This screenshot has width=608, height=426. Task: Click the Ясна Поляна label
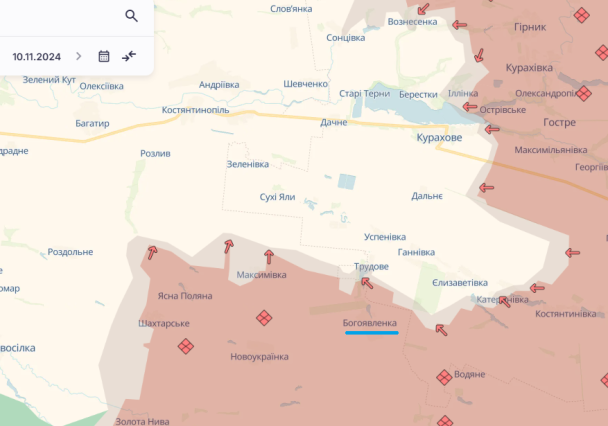click(x=185, y=296)
